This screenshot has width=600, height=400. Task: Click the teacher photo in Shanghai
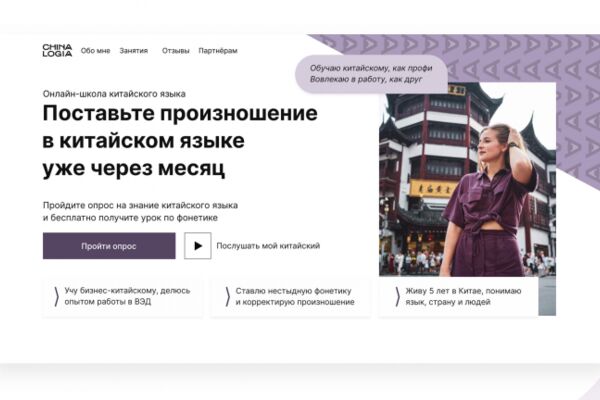click(467, 179)
